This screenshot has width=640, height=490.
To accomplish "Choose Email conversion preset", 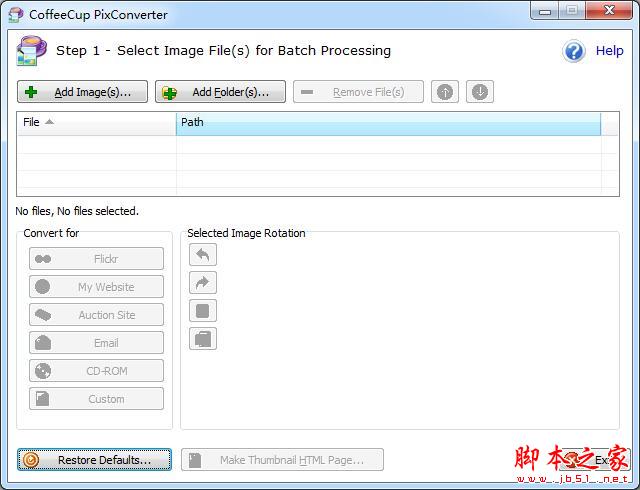I will (96, 343).
